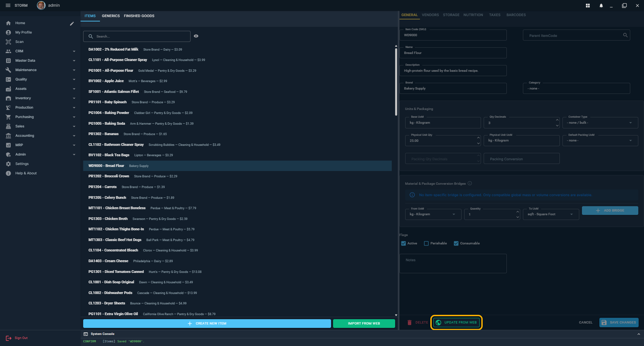Click the conversion bridges info icon
This screenshot has width=644, height=346.
(470, 183)
